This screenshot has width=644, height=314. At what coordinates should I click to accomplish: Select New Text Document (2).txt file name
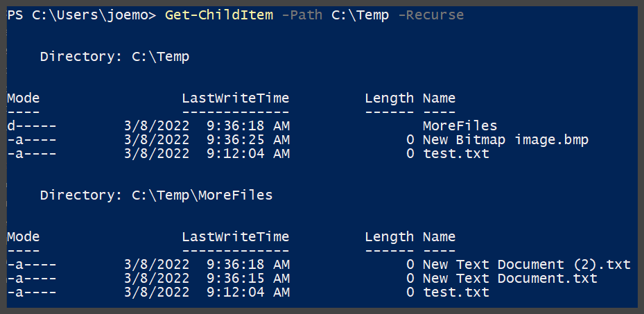(526, 265)
